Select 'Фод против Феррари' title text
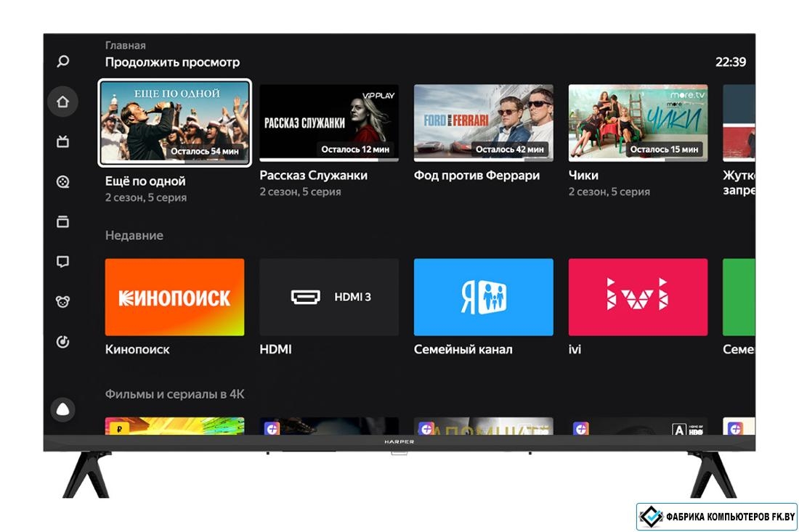 click(x=476, y=175)
